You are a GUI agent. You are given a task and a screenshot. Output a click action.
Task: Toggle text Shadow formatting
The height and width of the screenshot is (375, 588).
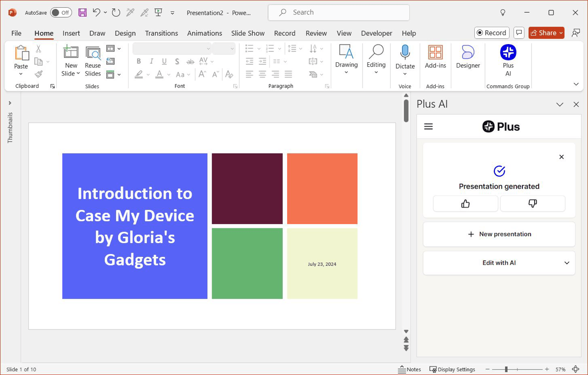click(177, 61)
